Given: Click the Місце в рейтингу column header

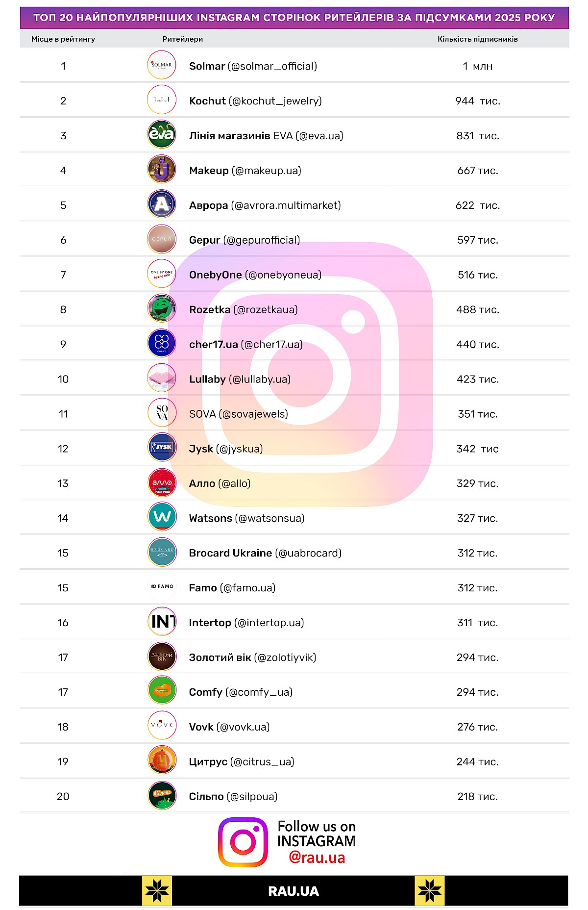Looking at the screenshot, I should (63, 39).
